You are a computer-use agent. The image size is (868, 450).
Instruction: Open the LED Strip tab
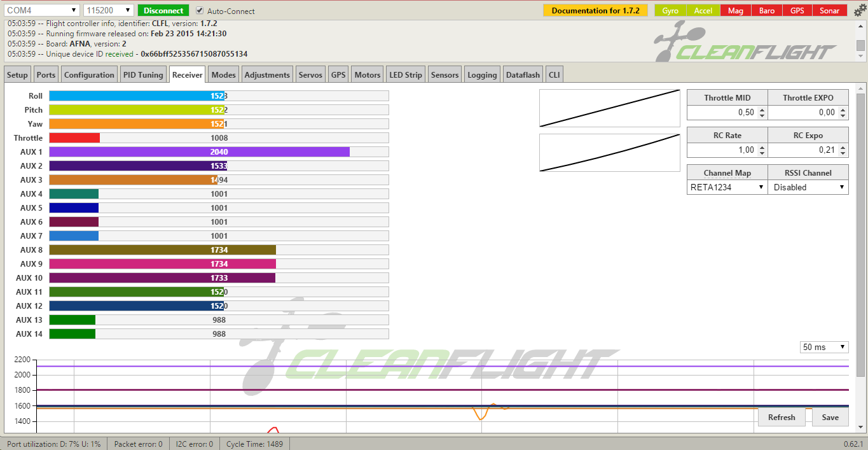click(x=406, y=74)
